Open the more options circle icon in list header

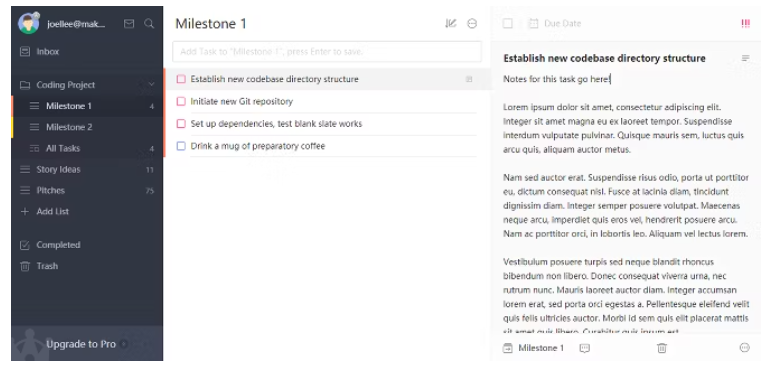[472, 23]
